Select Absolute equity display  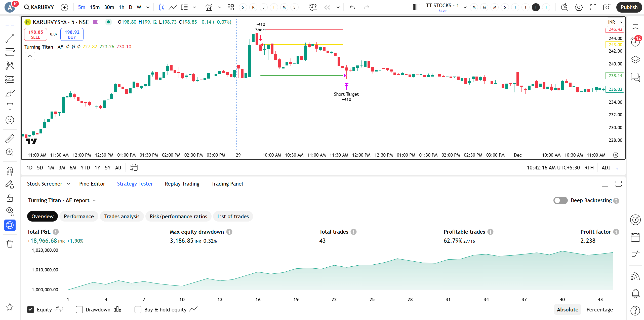(568, 309)
